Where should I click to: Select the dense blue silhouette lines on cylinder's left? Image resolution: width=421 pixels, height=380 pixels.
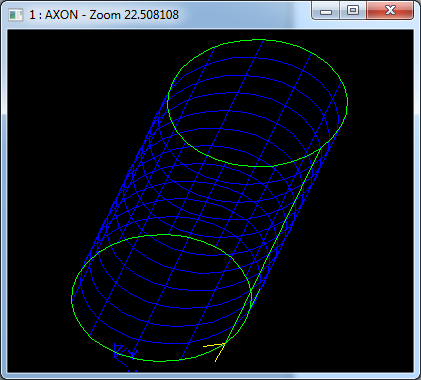[x=133, y=160]
